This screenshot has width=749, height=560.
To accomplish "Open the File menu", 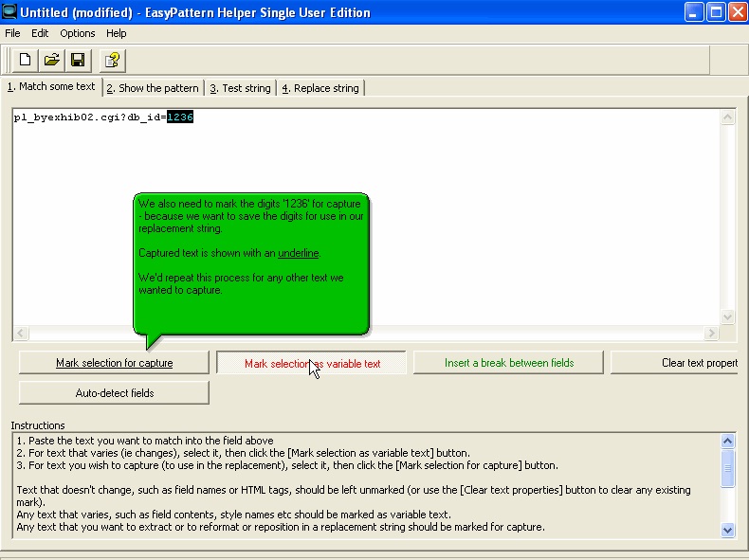I will pyautogui.click(x=12, y=33).
